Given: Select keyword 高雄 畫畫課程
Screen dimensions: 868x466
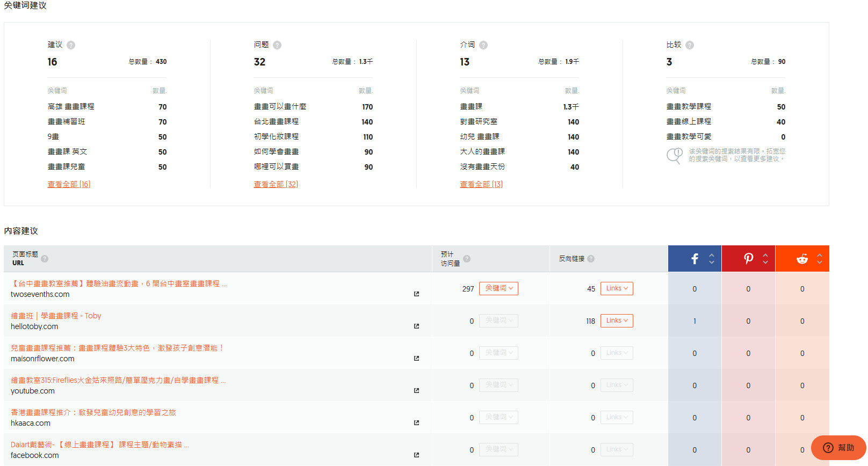Looking at the screenshot, I should click(x=71, y=107).
